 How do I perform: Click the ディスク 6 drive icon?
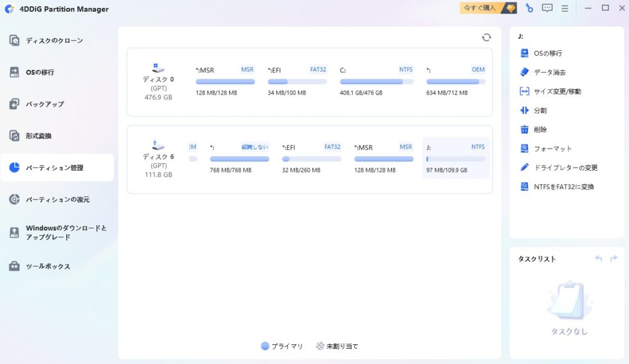point(158,145)
